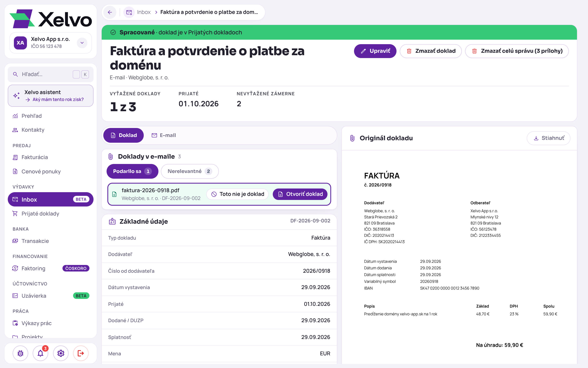Viewport: 588px width, 368px height.
Task: Open Cenové ponuky in the sidebar
Action: (x=51, y=171)
